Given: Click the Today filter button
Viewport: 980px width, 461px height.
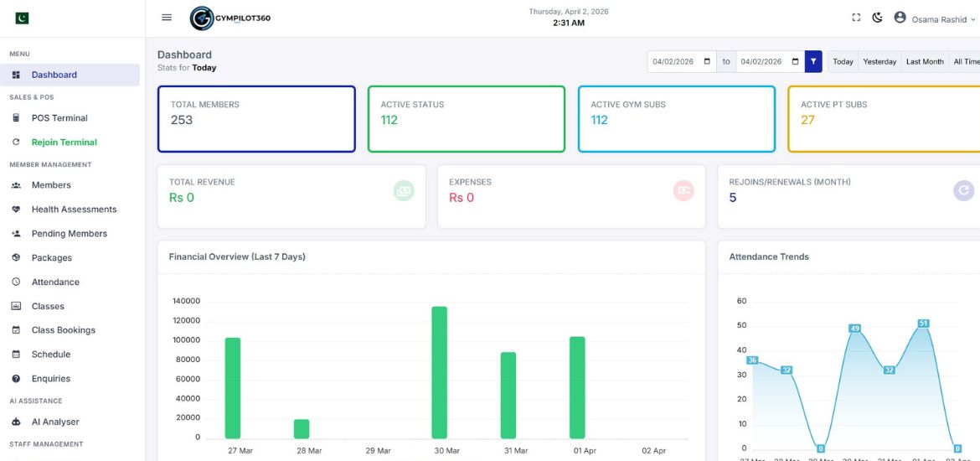Looking at the screenshot, I should click(x=843, y=61).
